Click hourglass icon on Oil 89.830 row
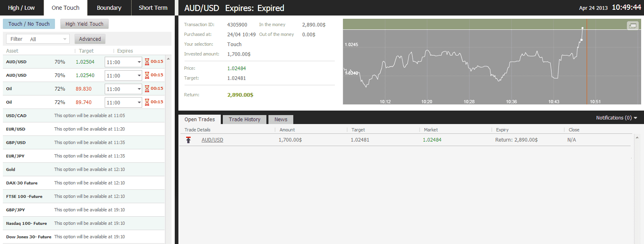Image resolution: width=644 pixels, height=244 pixels. (147, 89)
